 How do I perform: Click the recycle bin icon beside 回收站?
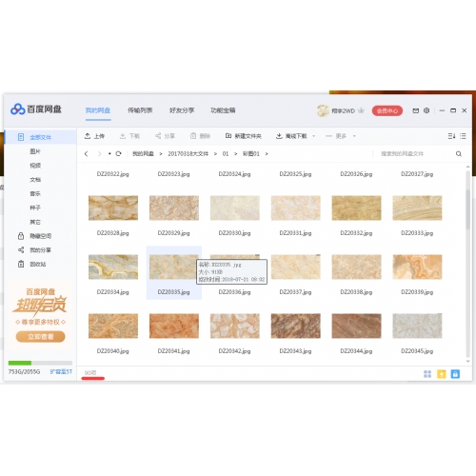[21, 264]
